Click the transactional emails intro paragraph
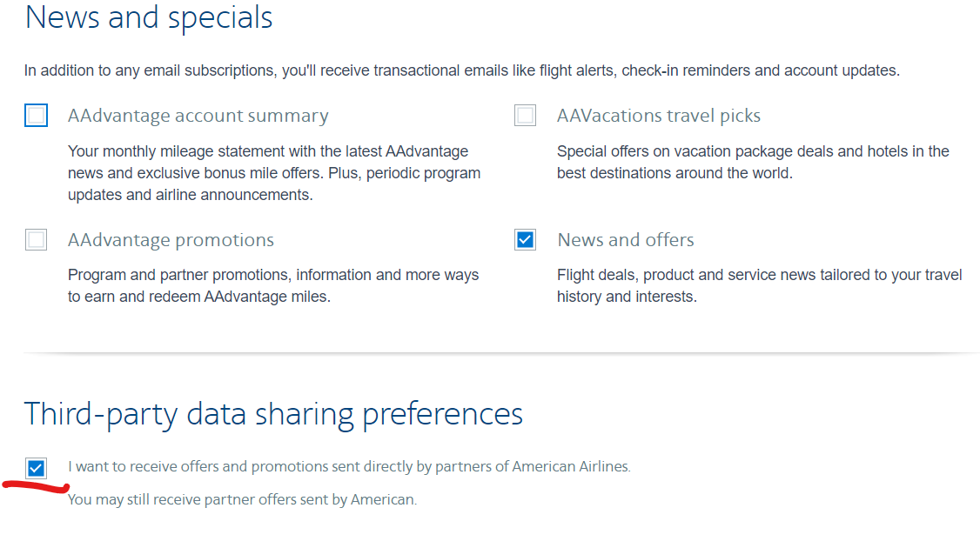The height and width of the screenshot is (548, 980). [462, 70]
